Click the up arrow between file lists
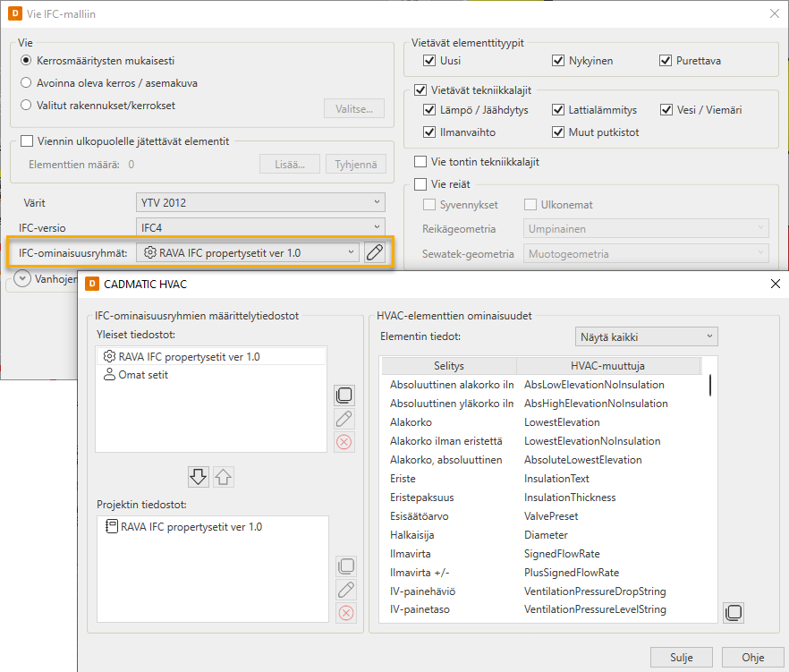The image size is (789, 672). [x=223, y=477]
